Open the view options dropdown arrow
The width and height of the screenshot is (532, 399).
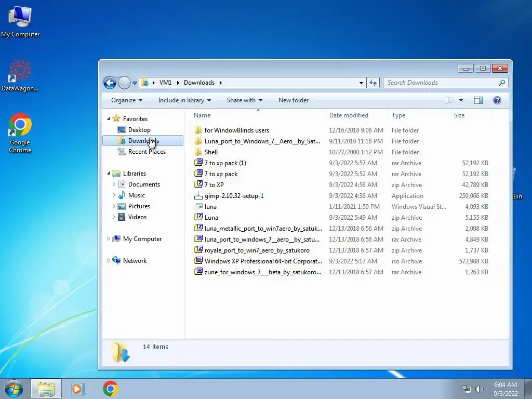point(461,100)
